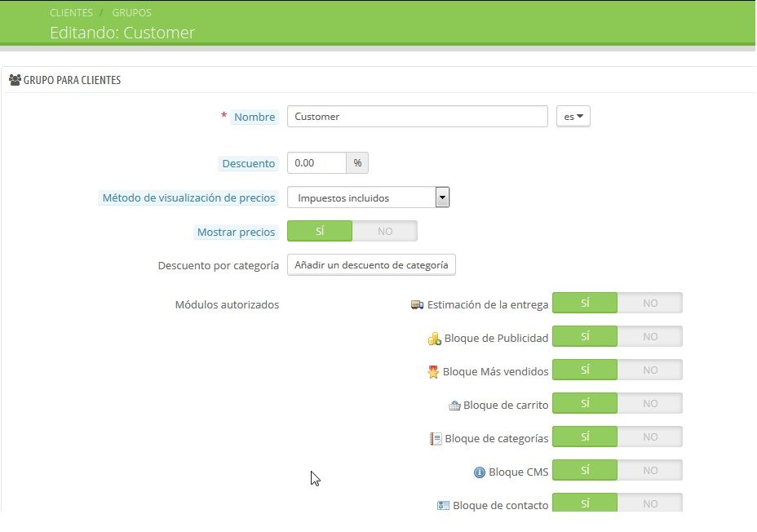Enable Bloque CMS with SÍ
Image resolution: width=757 pixels, height=532 pixels.
(x=585, y=470)
